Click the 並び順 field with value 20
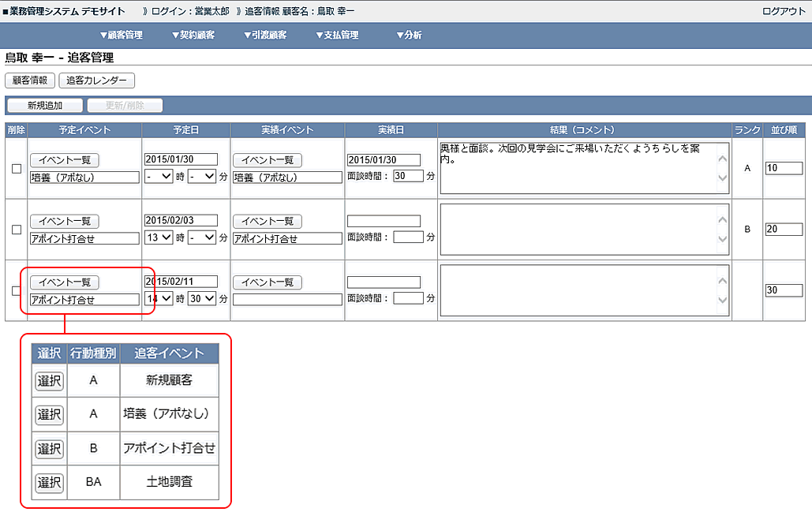 tap(783, 229)
